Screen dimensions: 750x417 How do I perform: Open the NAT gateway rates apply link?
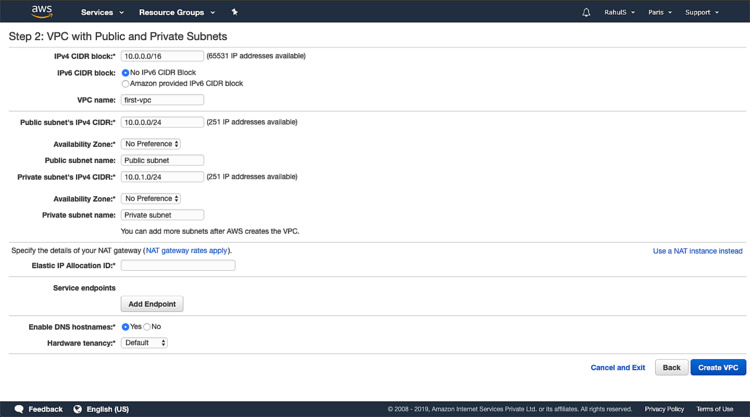[x=187, y=250]
